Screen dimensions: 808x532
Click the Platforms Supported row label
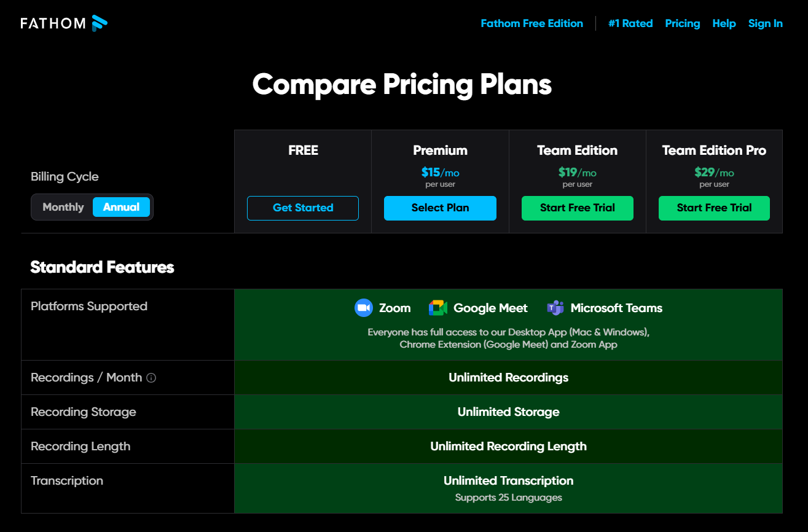tap(89, 306)
